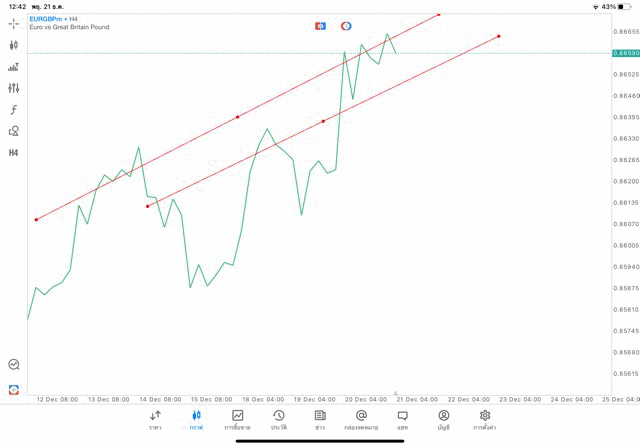Open the account (บัญชี) tab
Viewport: 640px width, 447px height.
pyautogui.click(x=443, y=419)
